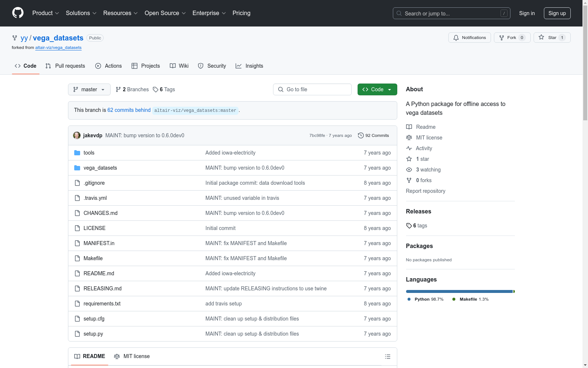This screenshot has height=368, width=588.
Task: Click the branches icon beside 2 Branches
Action: [x=118, y=89]
